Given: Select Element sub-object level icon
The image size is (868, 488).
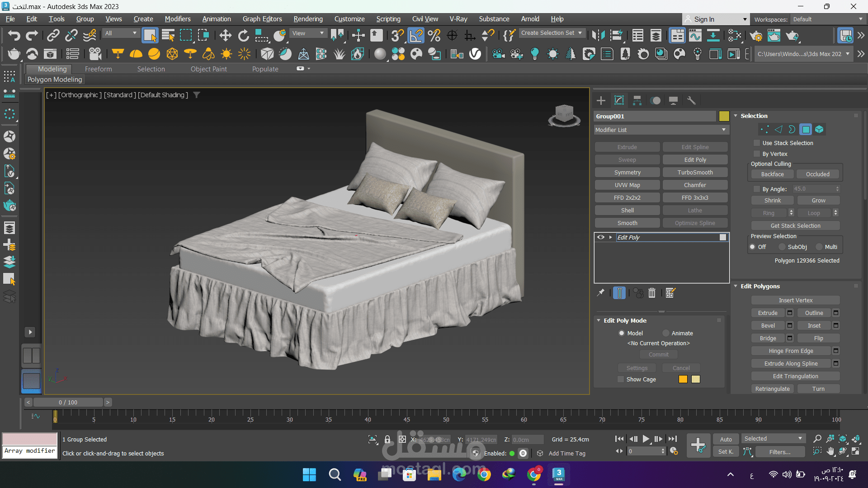Looking at the screenshot, I should coord(819,130).
